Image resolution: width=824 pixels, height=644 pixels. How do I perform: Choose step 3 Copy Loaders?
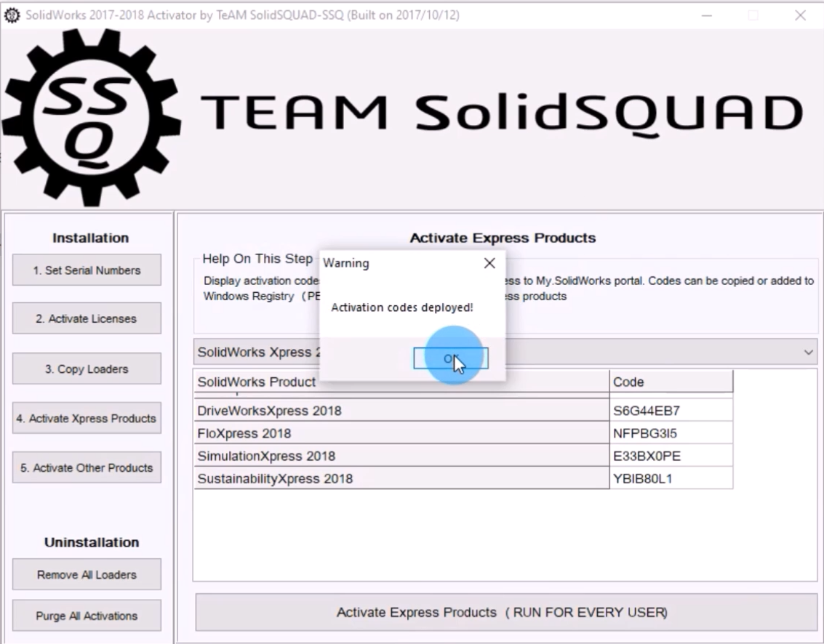tap(87, 369)
